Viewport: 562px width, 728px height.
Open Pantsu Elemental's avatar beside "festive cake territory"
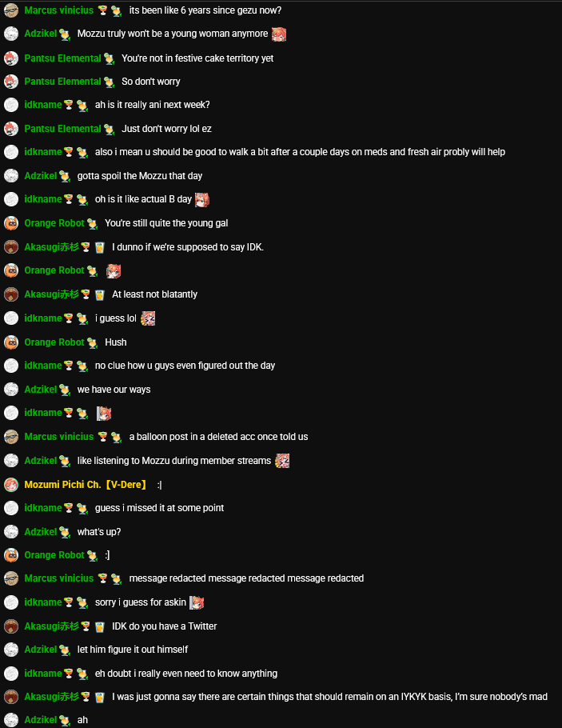click(x=11, y=58)
